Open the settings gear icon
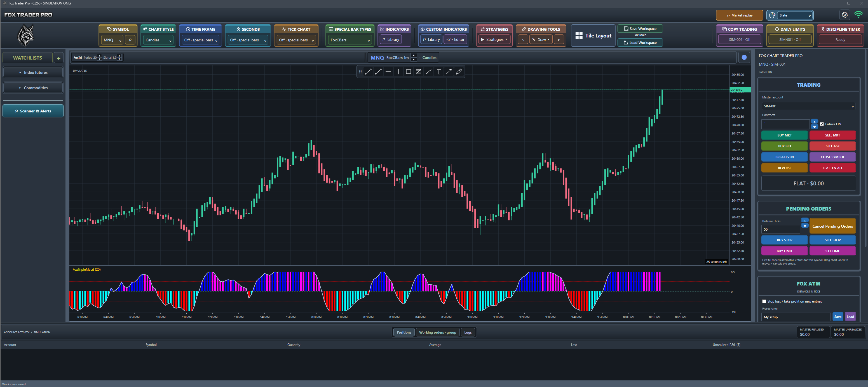This screenshot has width=868, height=387. [844, 15]
